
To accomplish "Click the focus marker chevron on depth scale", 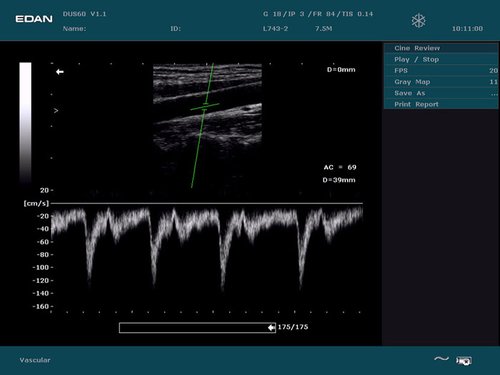I will point(56,110).
